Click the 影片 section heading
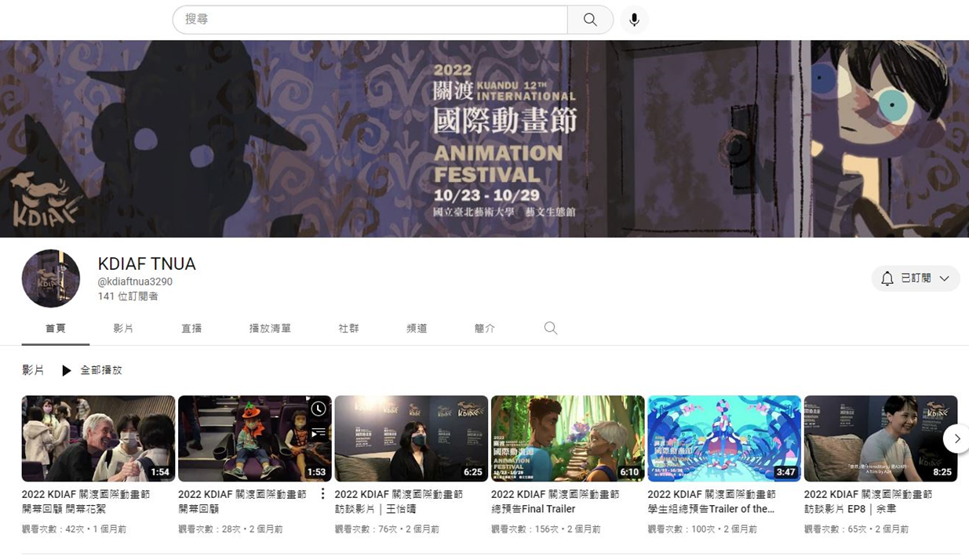Screen dimensions: 969x560 pyautogui.click(x=33, y=370)
